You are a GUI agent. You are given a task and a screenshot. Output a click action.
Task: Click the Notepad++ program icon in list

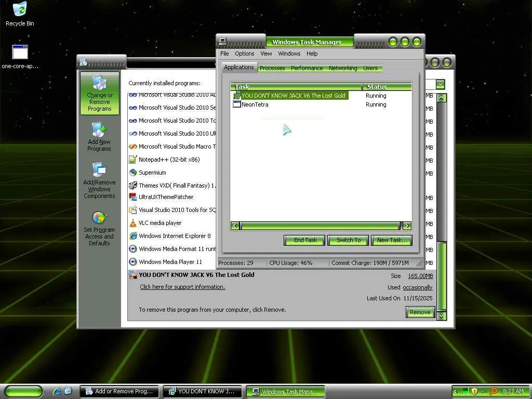click(x=132, y=159)
